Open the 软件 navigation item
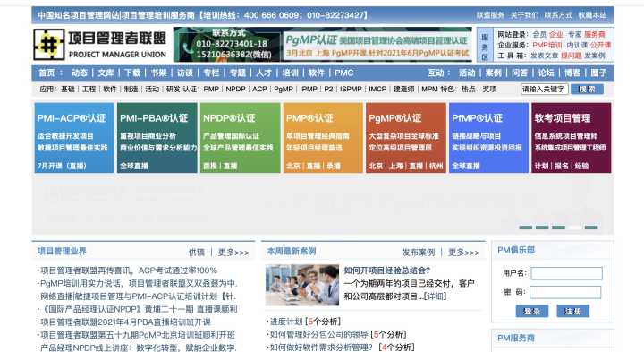Screen dimensions: 644x352 point(317,73)
